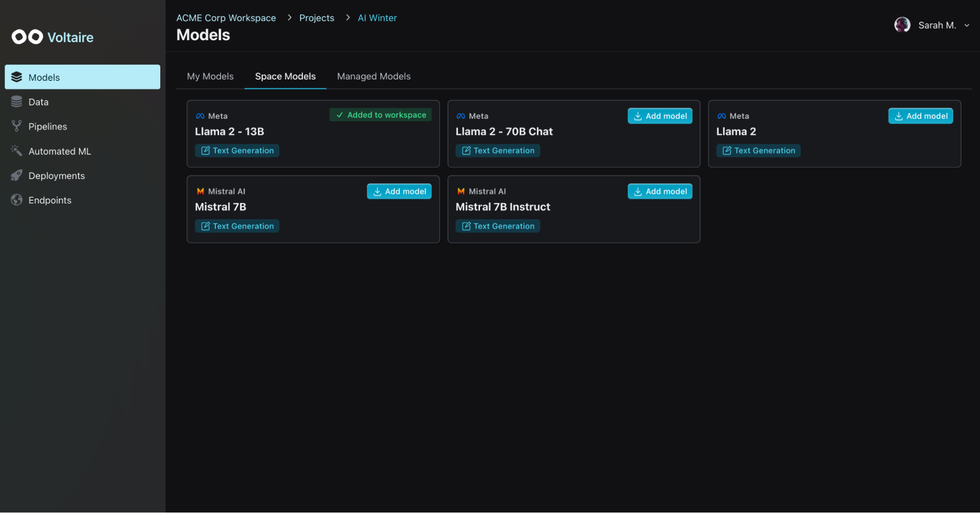This screenshot has height=513, width=980.
Task: Click Text Generation tag on Llama 2 card
Action: 758,151
